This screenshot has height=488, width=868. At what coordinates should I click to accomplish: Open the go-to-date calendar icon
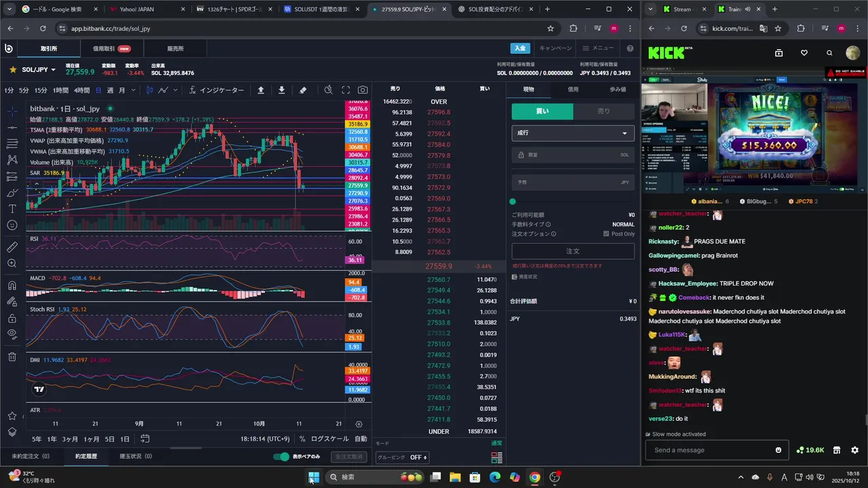click(144, 439)
